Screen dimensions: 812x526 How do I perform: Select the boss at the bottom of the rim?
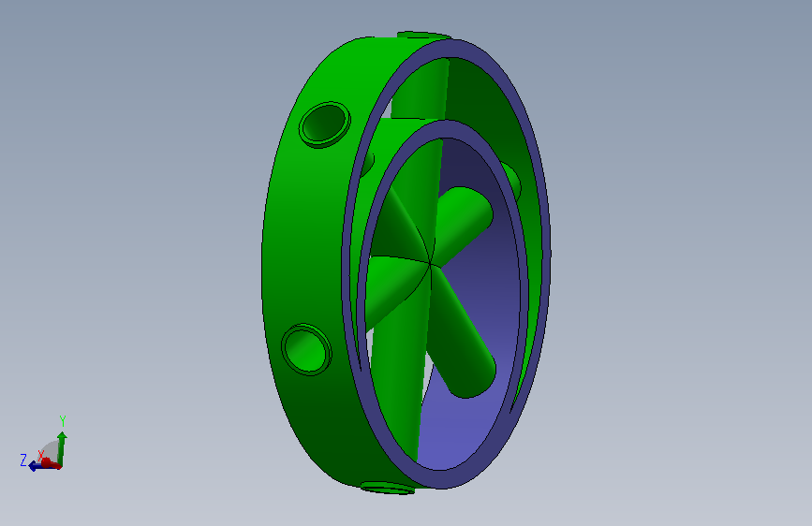[x=388, y=488]
